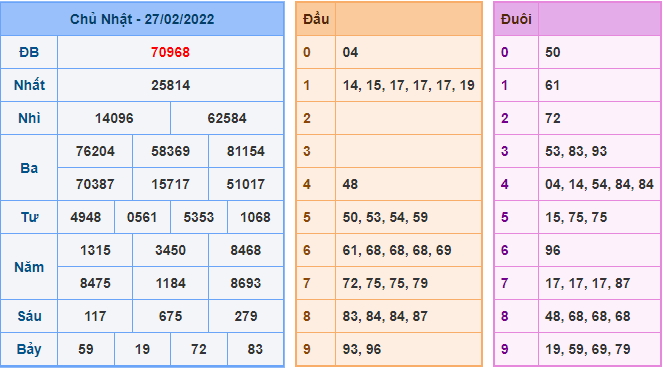Select Đầu row 93, 96
Screen dimensions: 663x368
tap(362, 349)
